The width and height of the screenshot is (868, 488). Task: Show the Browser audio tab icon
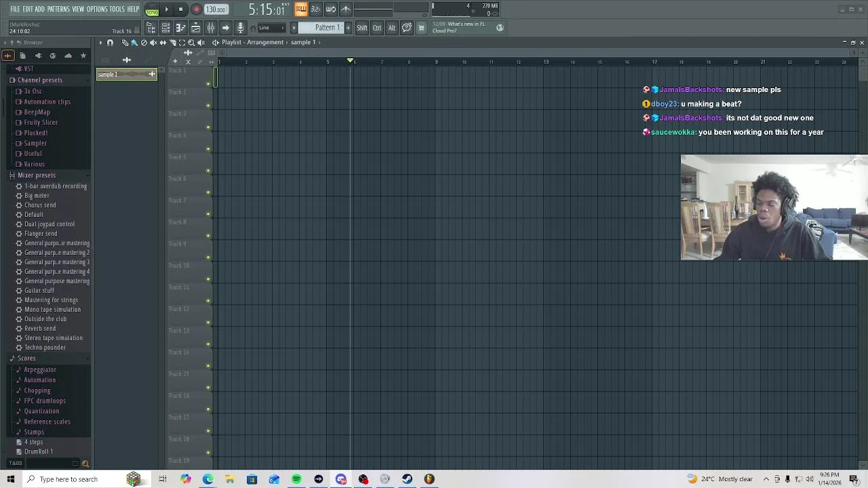[x=7, y=56]
